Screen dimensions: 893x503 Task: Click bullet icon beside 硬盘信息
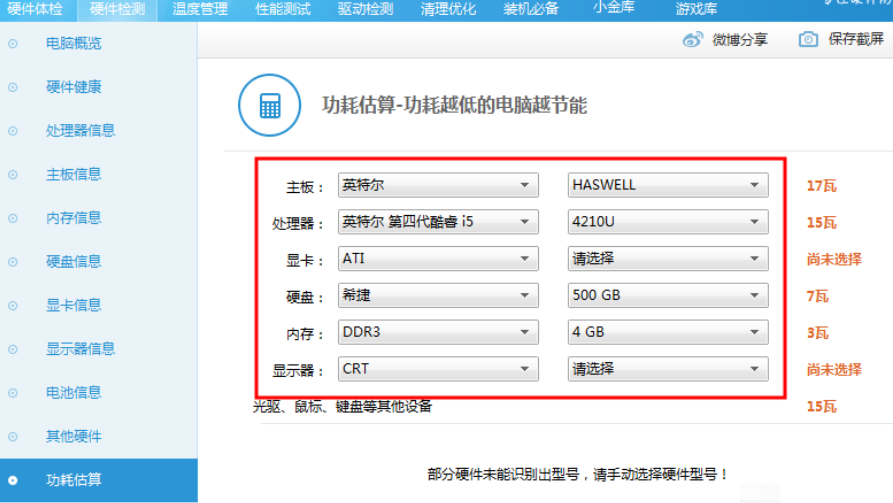point(13,262)
